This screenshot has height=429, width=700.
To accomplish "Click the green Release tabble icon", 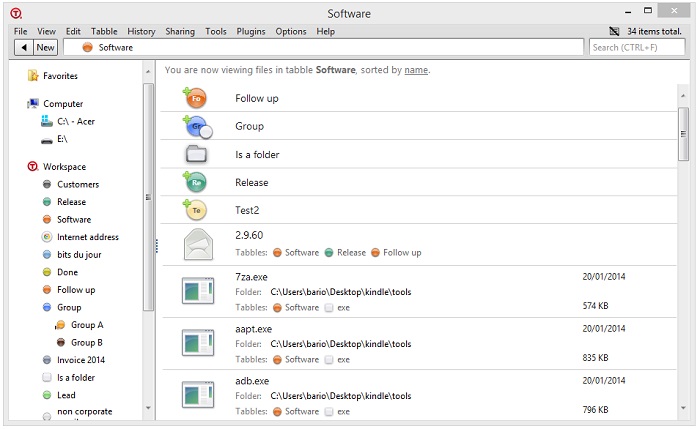I will pos(195,182).
